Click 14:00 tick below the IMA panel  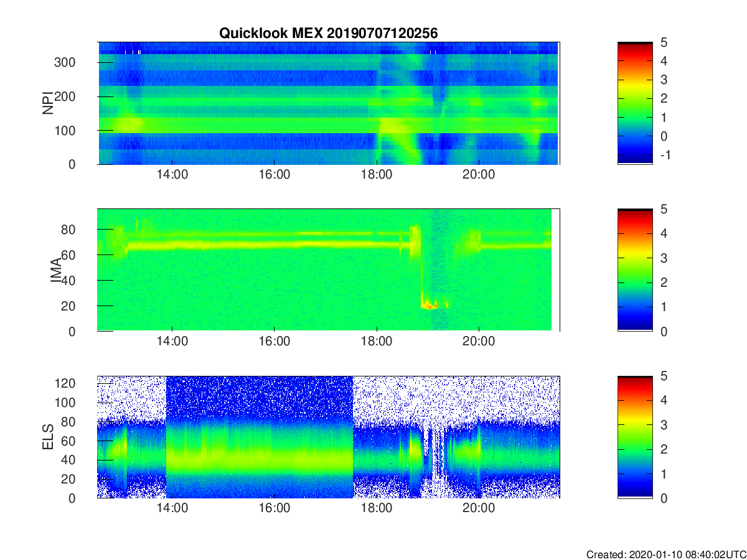pos(172,342)
